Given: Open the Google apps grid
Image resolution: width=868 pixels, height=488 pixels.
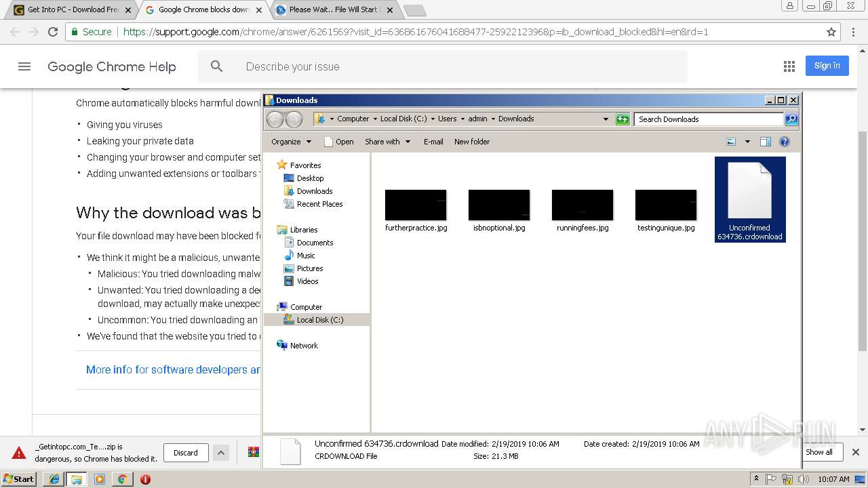Looking at the screenshot, I should coord(789,66).
